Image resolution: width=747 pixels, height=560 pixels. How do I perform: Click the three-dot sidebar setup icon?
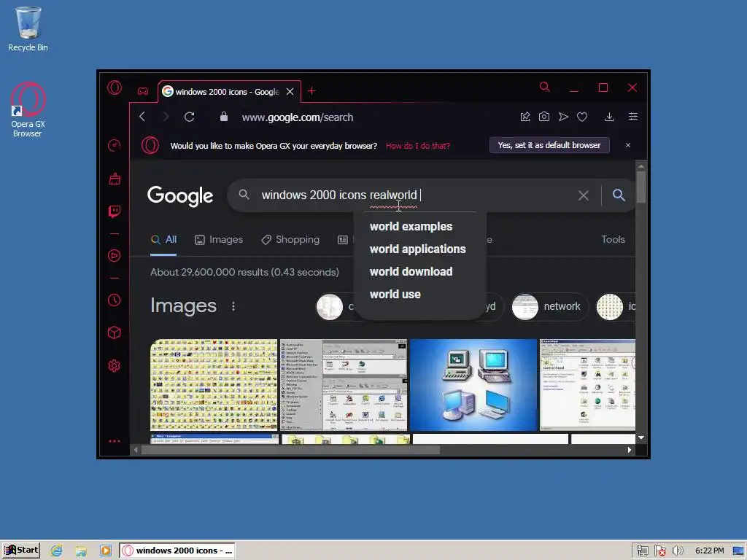click(115, 441)
